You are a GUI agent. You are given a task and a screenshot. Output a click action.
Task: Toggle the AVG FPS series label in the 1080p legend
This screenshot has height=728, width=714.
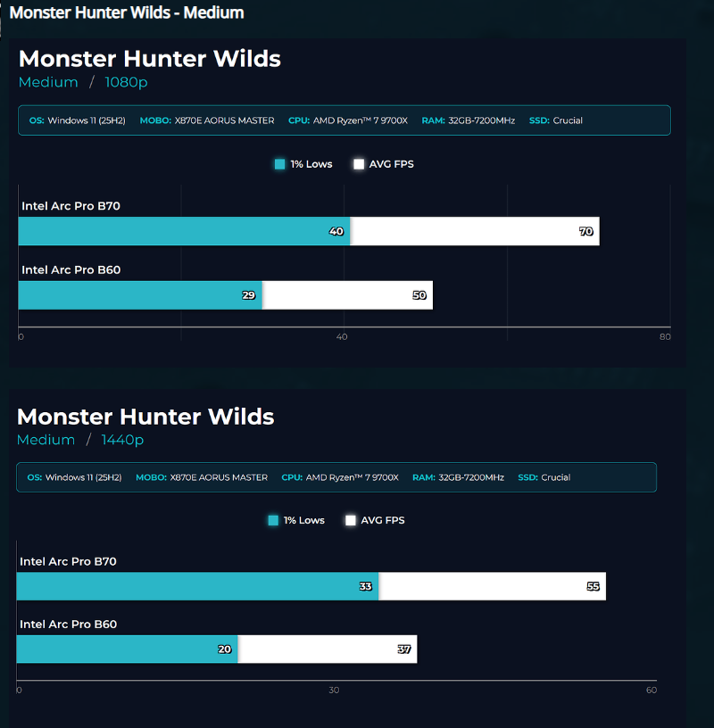click(x=391, y=164)
